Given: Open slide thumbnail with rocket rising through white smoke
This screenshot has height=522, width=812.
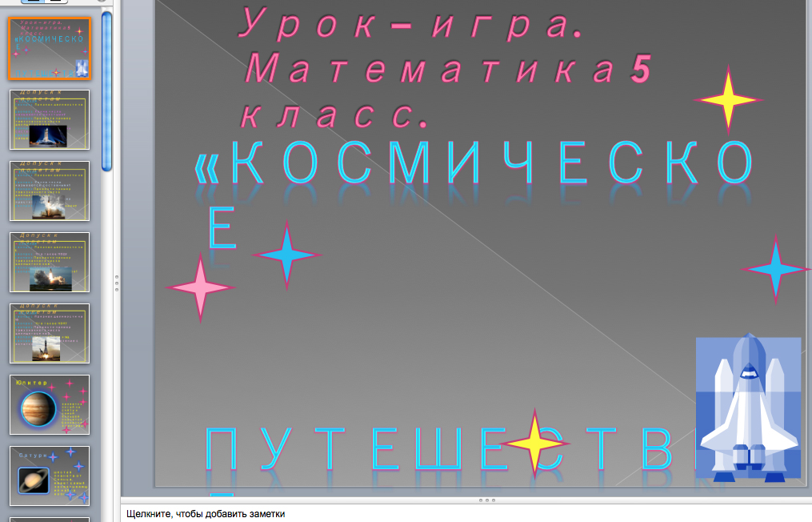Looking at the screenshot, I should 49,191.
